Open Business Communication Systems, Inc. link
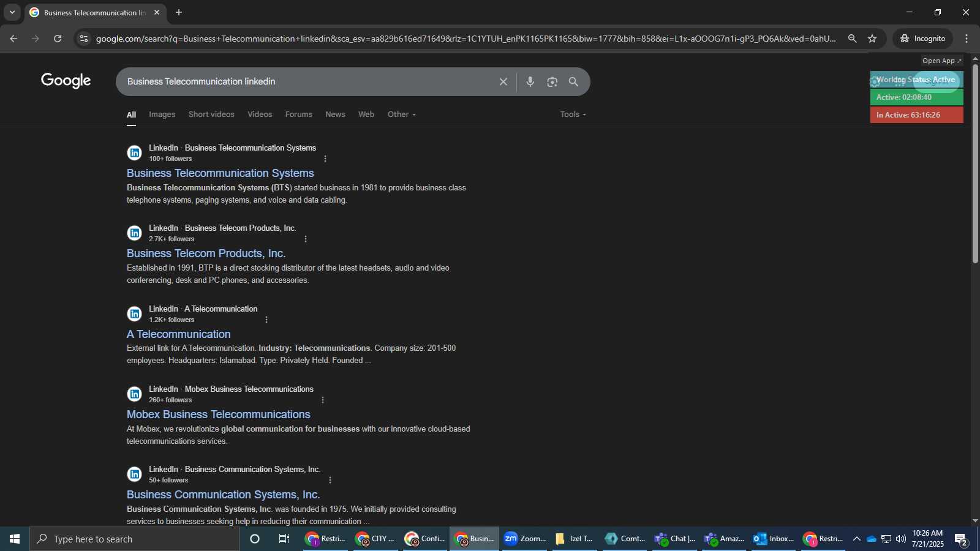Screen dimensions: 980x551 coord(223,495)
